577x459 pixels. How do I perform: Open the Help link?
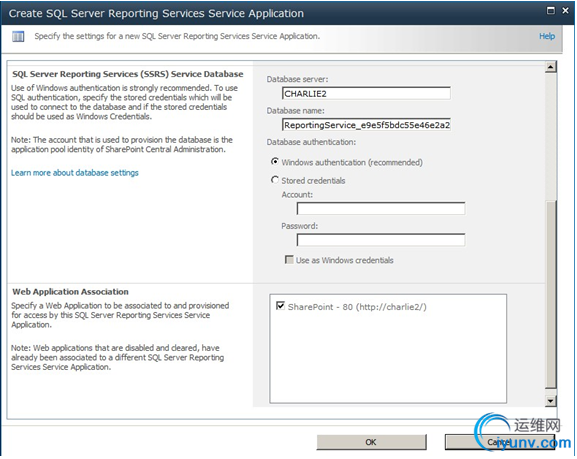(547, 36)
